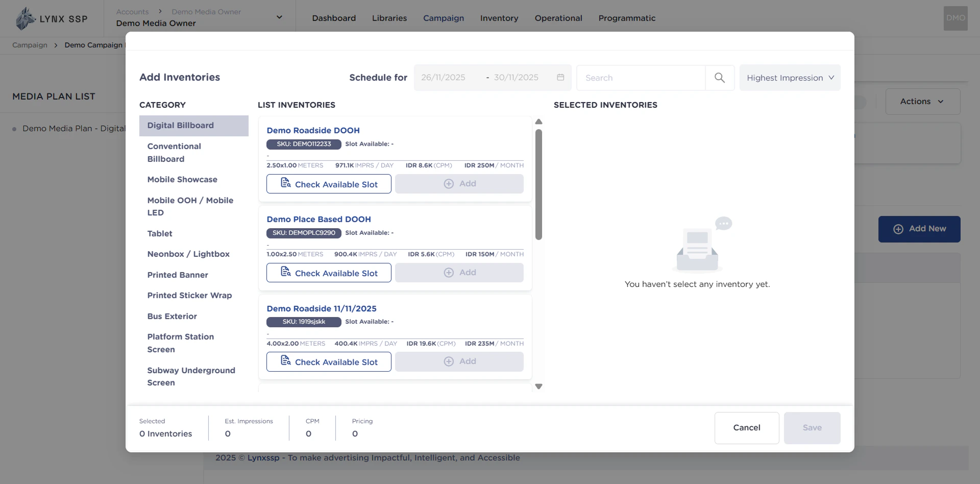The height and width of the screenshot is (484, 980).
Task: Open the Inventory menu
Action: coord(499,18)
